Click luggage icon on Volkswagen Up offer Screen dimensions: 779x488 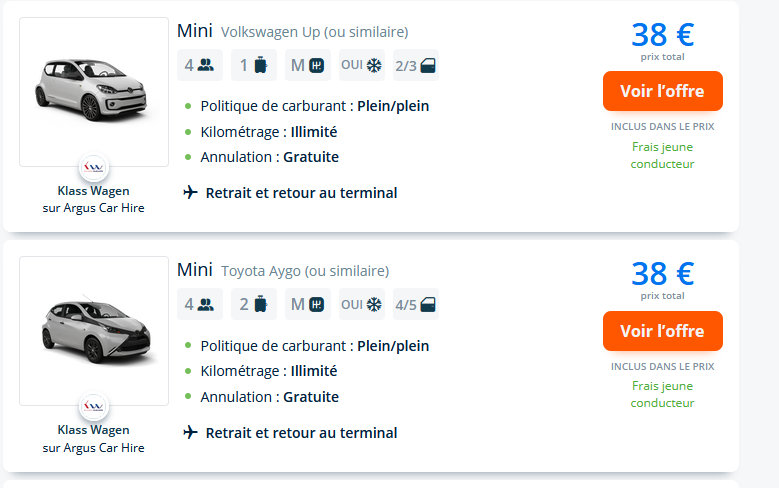coord(261,65)
